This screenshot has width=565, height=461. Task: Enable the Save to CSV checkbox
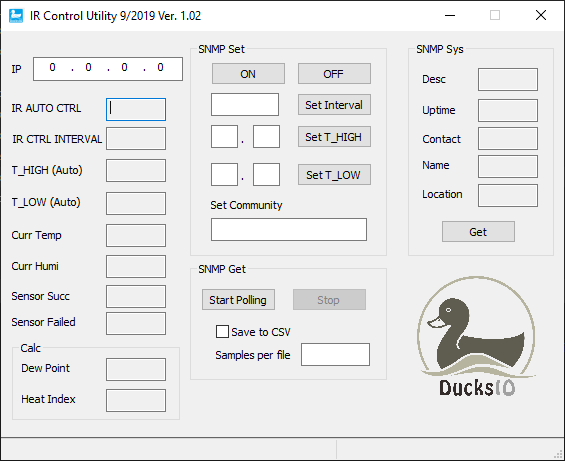coord(222,332)
